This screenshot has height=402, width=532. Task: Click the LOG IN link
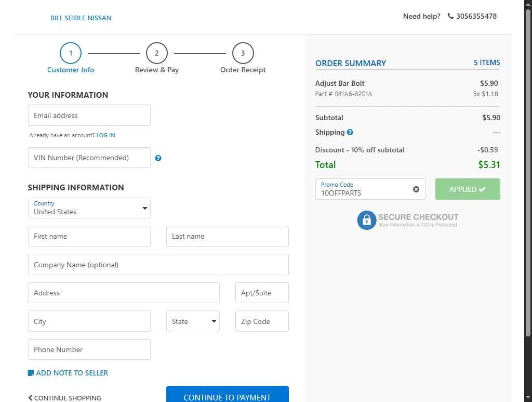click(x=105, y=135)
